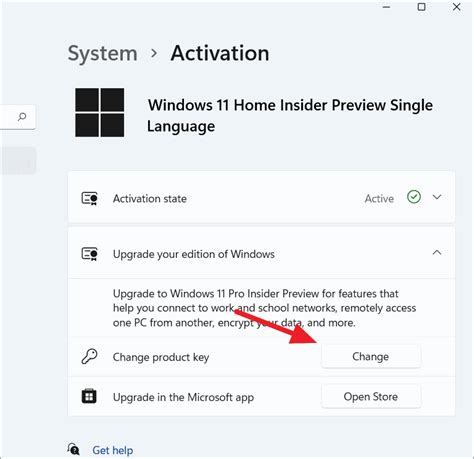The width and height of the screenshot is (474, 459).
Task: Click the Change product key button
Action: 371,356
